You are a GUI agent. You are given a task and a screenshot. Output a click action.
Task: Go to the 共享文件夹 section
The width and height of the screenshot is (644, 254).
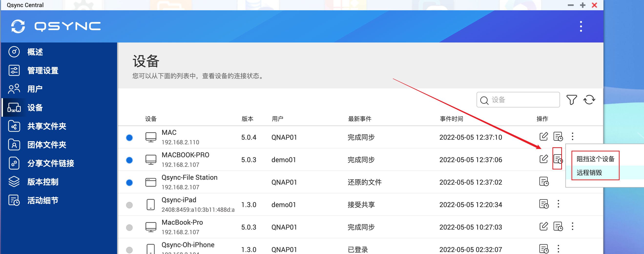[x=46, y=126]
